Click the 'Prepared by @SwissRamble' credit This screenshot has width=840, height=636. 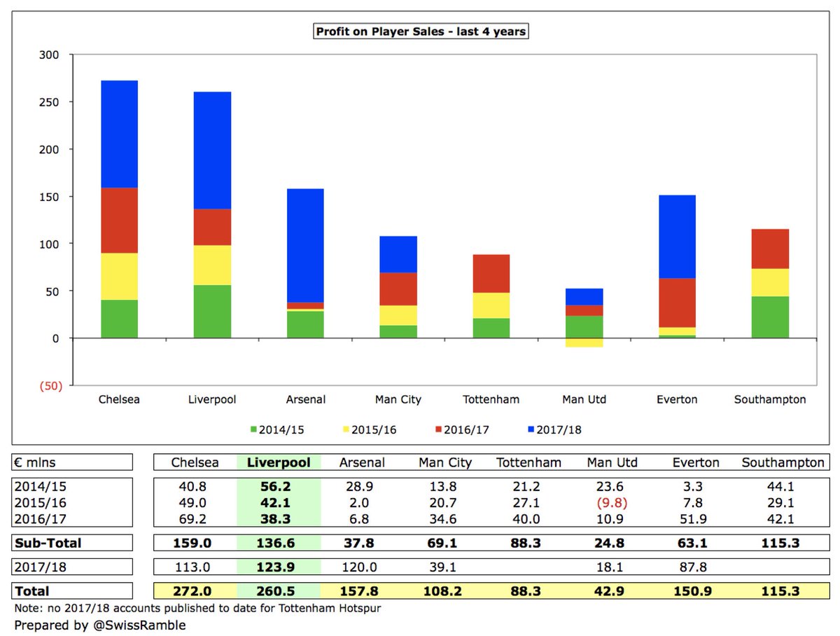99,625
